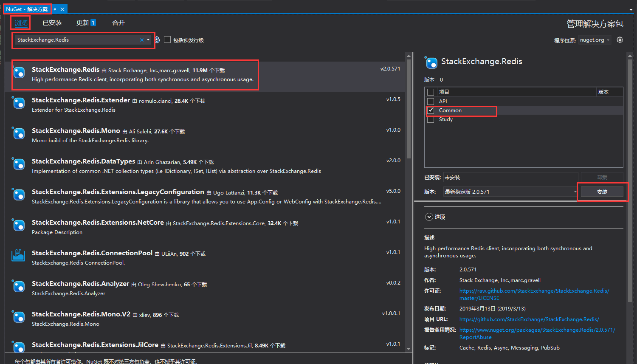Click the package icon in details pane header
The image size is (637, 364).
click(431, 63)
